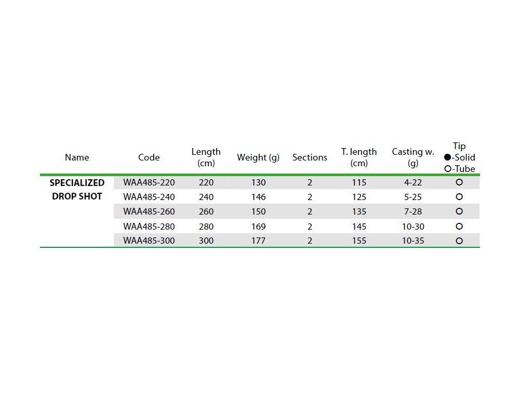Click the tube tip circle in WAA485-260 row
Viewport: 532px width, 399px height.
pyautogui.click(x=459, y=211)
